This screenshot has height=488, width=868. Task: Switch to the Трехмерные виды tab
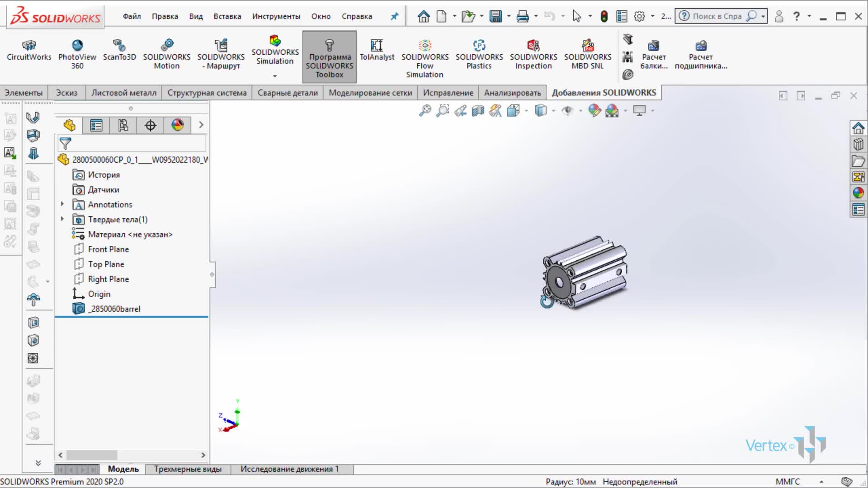(188, 469)
